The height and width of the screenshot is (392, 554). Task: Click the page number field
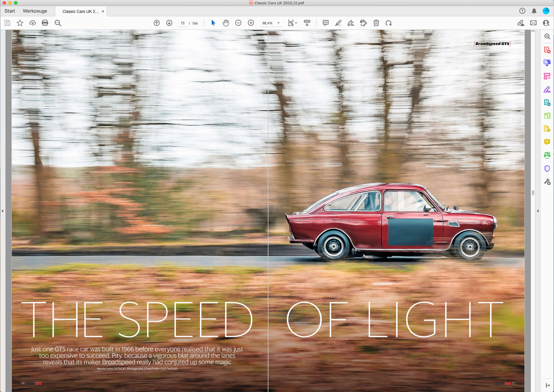click(182, 23)
